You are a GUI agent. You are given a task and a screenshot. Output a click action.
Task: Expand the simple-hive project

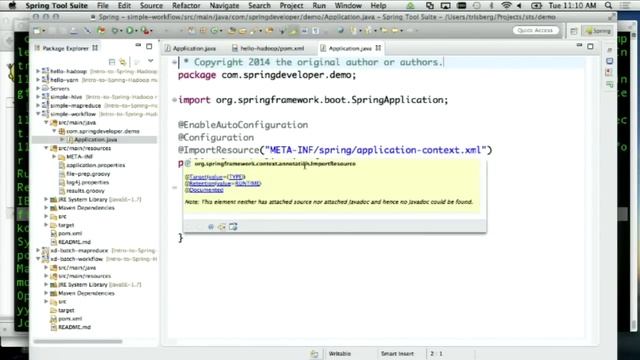coord(38,97)
